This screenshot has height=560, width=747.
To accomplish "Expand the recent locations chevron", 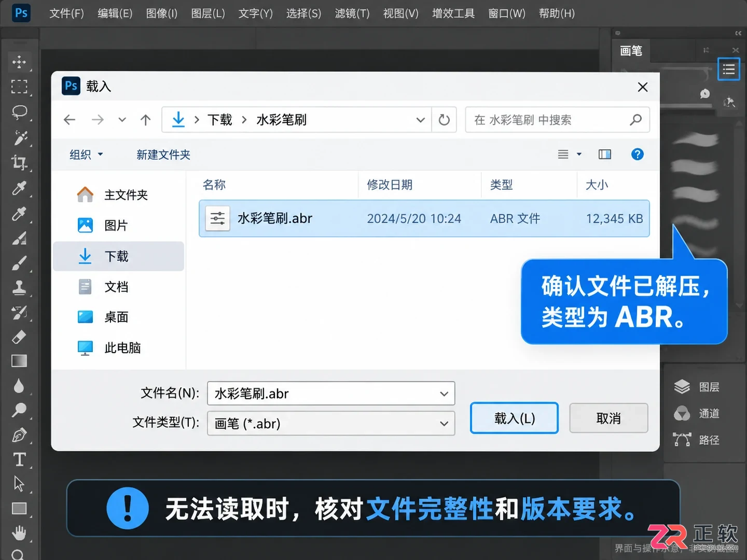I will point(122,120).
